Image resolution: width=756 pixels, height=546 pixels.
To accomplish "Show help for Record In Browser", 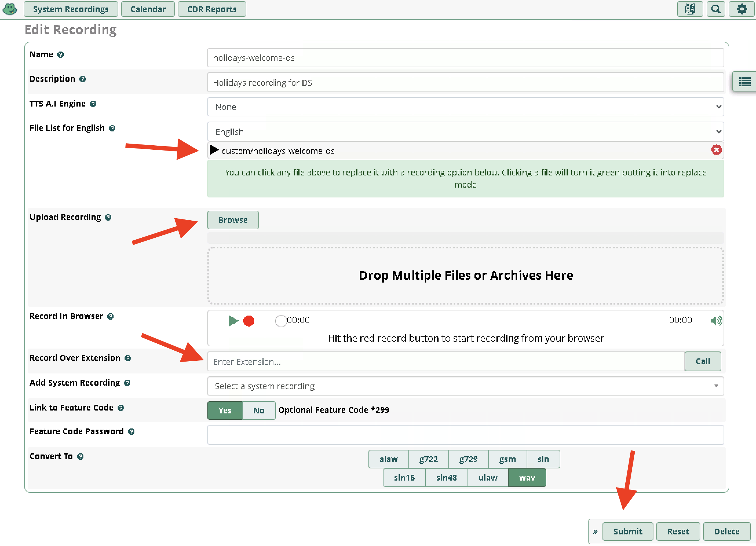I will tap(110, 316).
